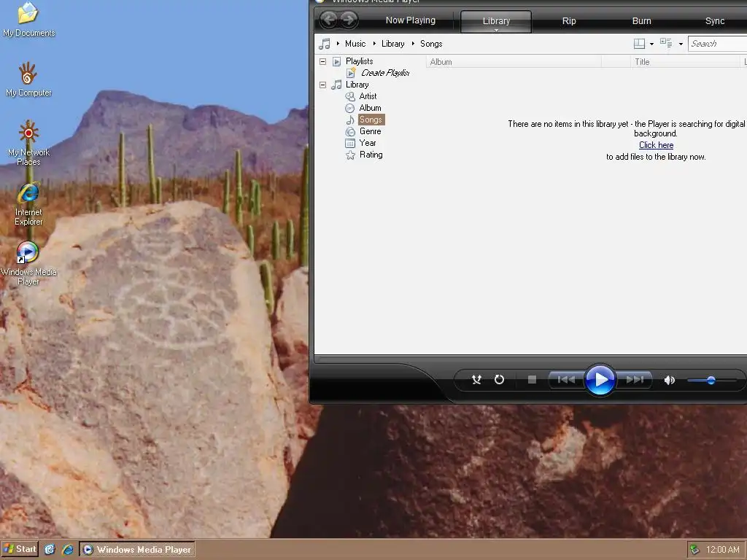Click the Title column header
Image resolution: width=747 pixels, height=560 pixels.
point(685,62)
